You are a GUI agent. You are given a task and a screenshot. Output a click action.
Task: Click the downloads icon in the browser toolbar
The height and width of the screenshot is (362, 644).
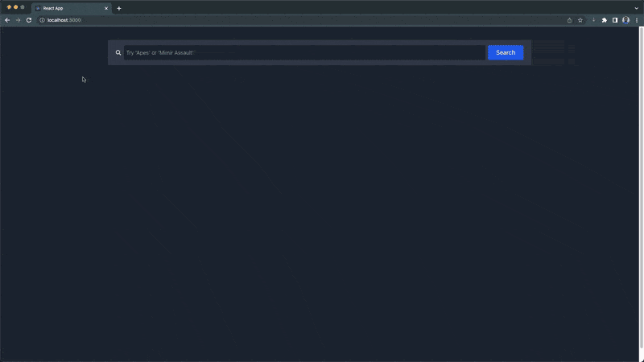593,20
